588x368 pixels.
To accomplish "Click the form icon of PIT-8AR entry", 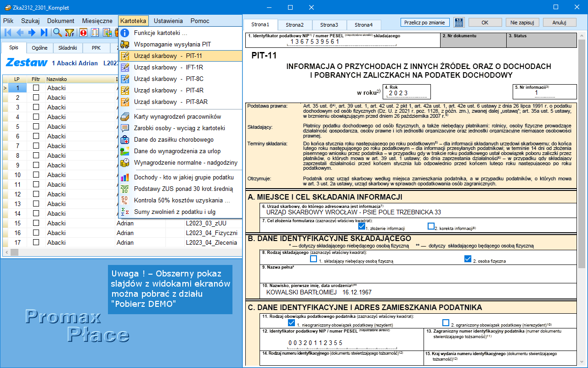I will [x=124, y=102].
